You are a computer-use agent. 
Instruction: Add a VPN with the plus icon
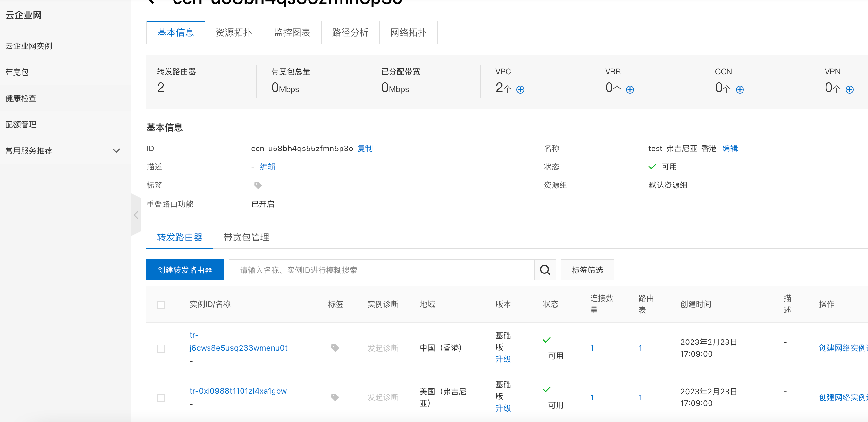point(850,89)
